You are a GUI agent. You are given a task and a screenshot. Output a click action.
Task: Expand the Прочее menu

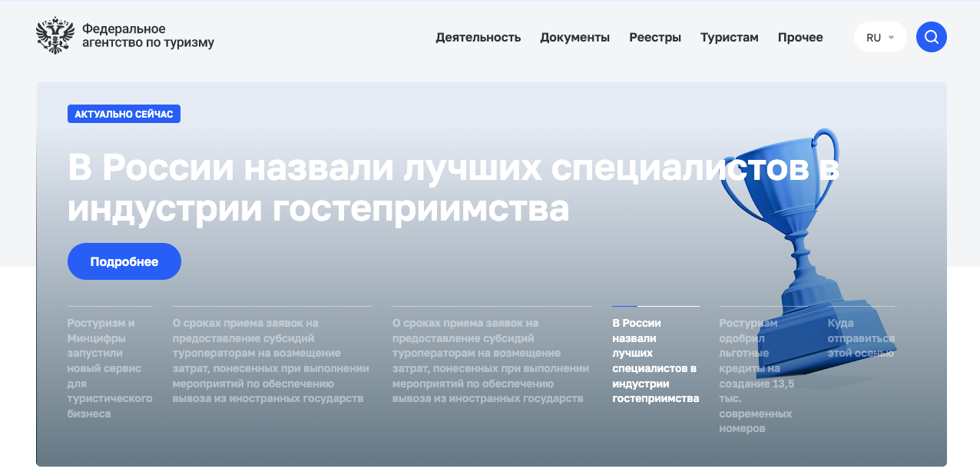pos(800,37)
